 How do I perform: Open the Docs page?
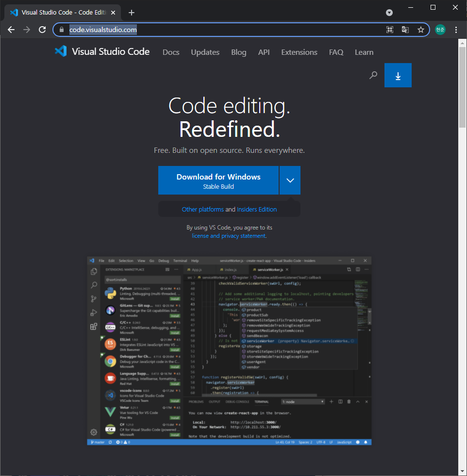pos(171,52)
